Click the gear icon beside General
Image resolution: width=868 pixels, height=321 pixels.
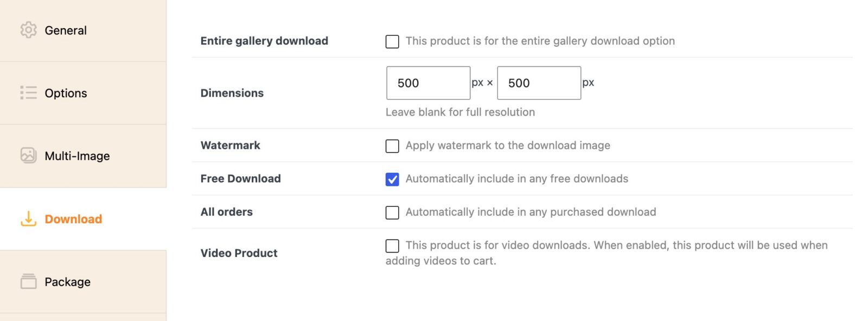tap(28, 30)
